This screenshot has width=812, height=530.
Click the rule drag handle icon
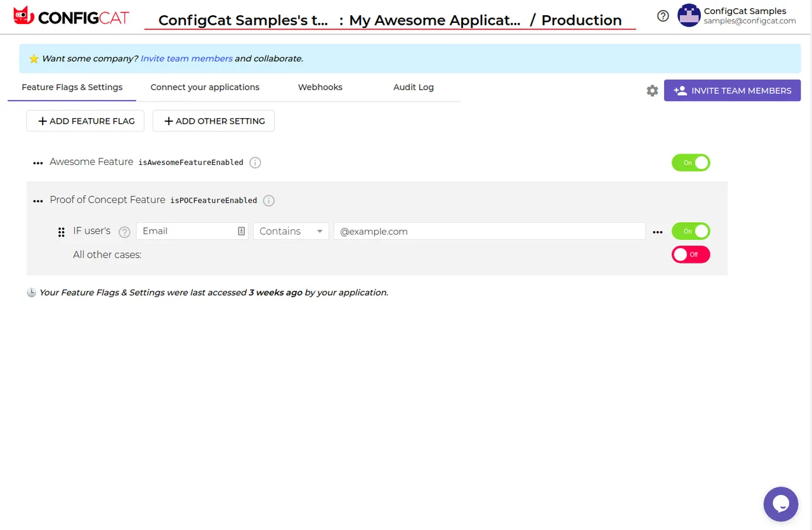62,232
